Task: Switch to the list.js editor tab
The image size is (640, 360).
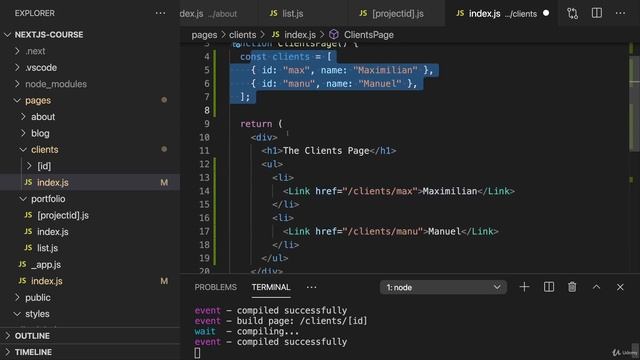Action: coord(302,13)
